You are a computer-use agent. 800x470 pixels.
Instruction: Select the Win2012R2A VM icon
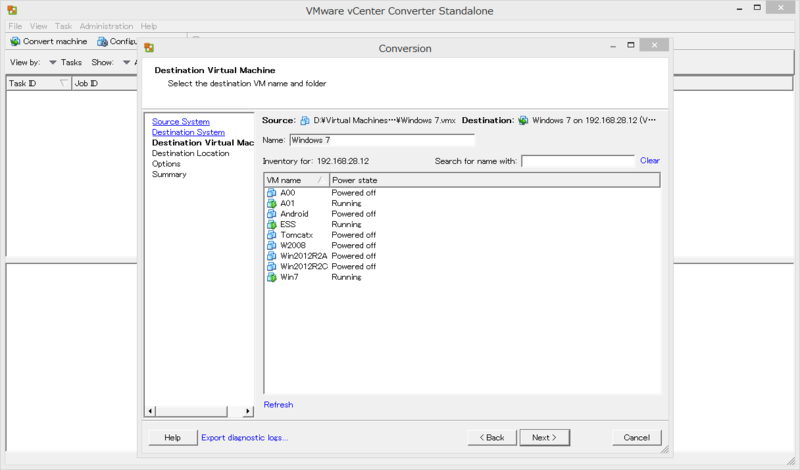[x=272, y=256]
